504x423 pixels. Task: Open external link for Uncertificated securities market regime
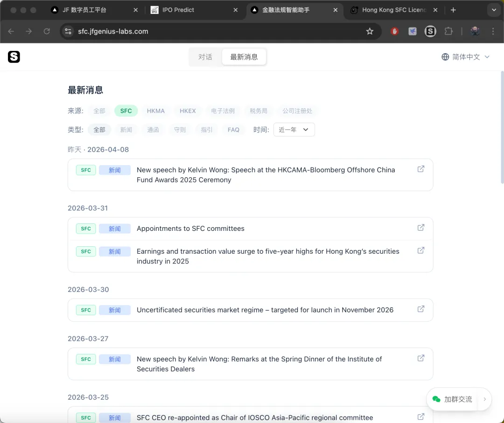pos(421,309)
